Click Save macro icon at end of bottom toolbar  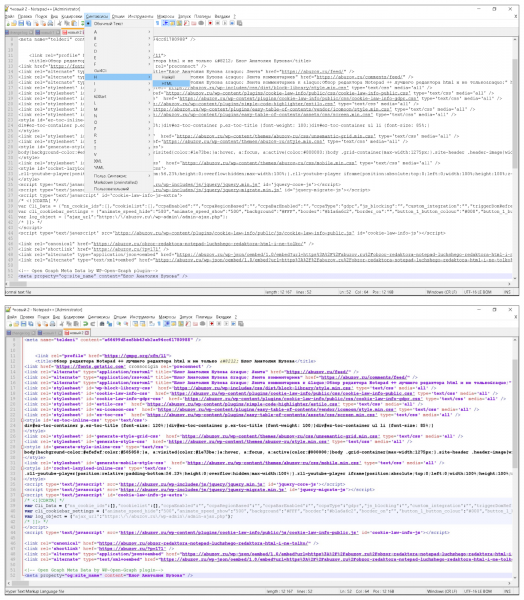click(241, 324)
